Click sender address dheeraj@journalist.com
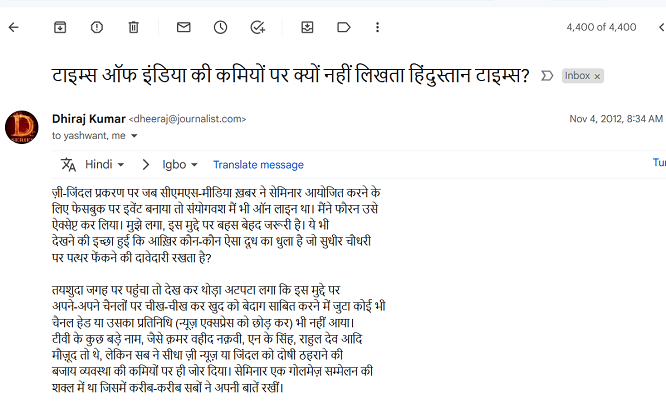The image size is (666, 409). click(x=187, y=119)
